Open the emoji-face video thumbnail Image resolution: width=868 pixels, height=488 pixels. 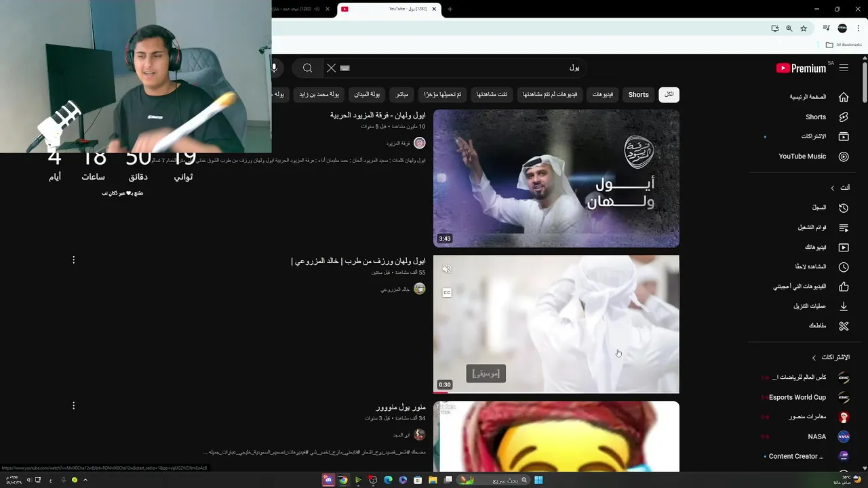pyautogui.click(x=556, y=436)
